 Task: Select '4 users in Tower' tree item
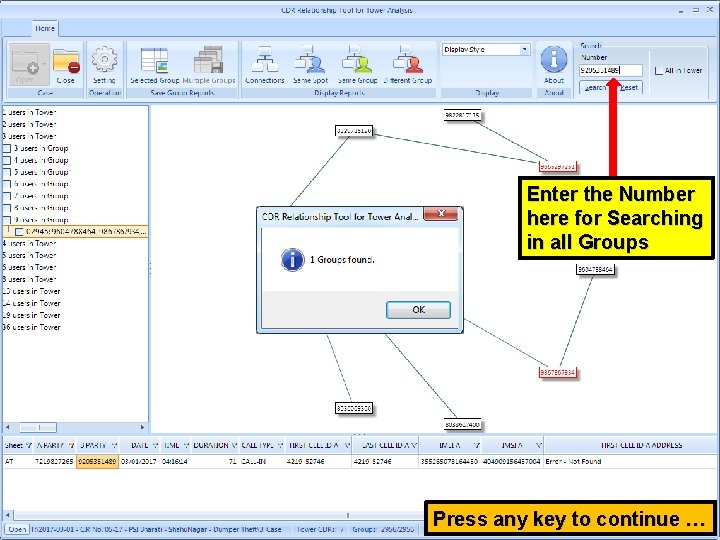coord(29,243)
